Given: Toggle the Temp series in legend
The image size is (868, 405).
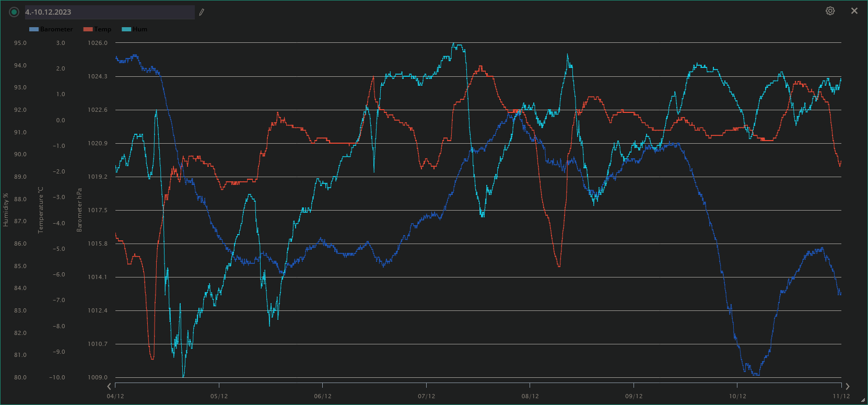Looking at the screenshot, I should (x=102, y=29).
